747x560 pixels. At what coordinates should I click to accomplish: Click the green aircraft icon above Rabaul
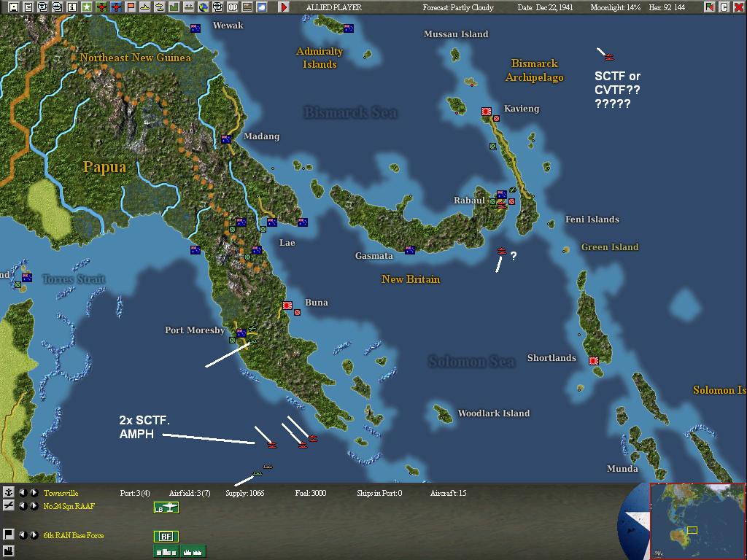pos(512,189)
